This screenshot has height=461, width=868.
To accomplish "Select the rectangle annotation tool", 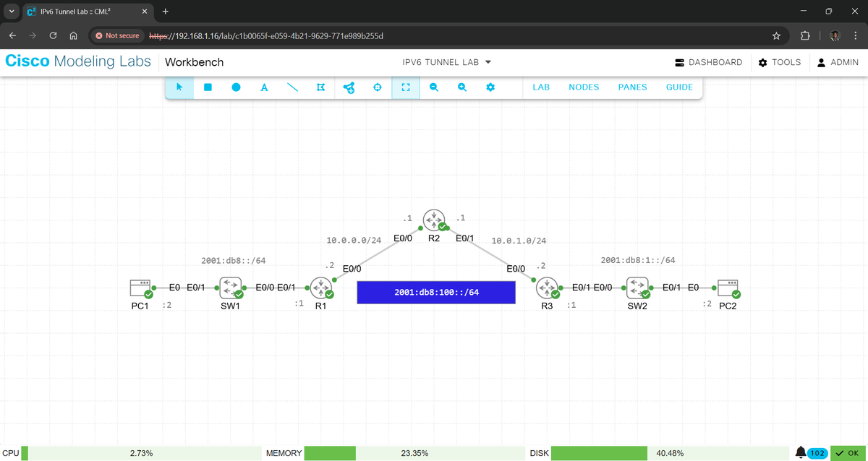I will [208, 87].
